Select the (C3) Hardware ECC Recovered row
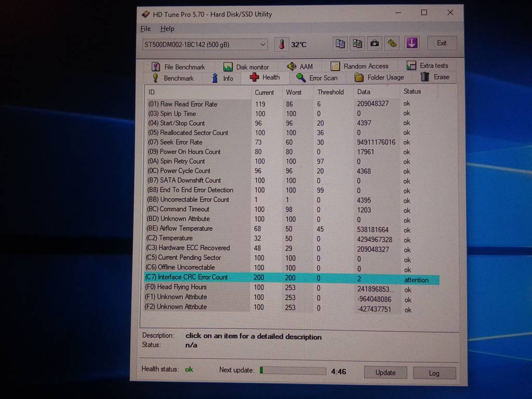This screenshot has height=399, width=532. pos(292,248)
